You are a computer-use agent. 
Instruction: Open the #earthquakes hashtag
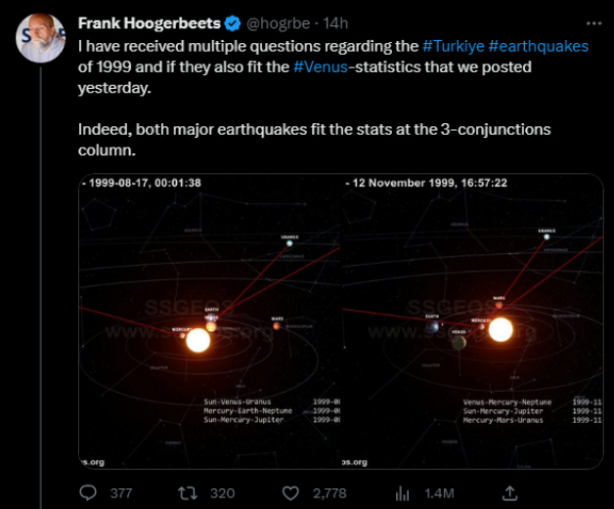coord(538,46)
